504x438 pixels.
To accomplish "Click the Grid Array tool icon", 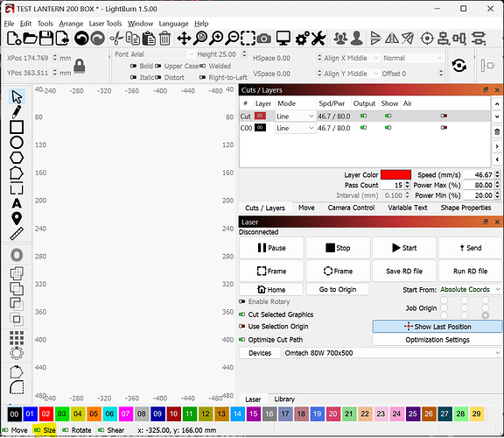I will pyautogui.click(x=17, y=337).
